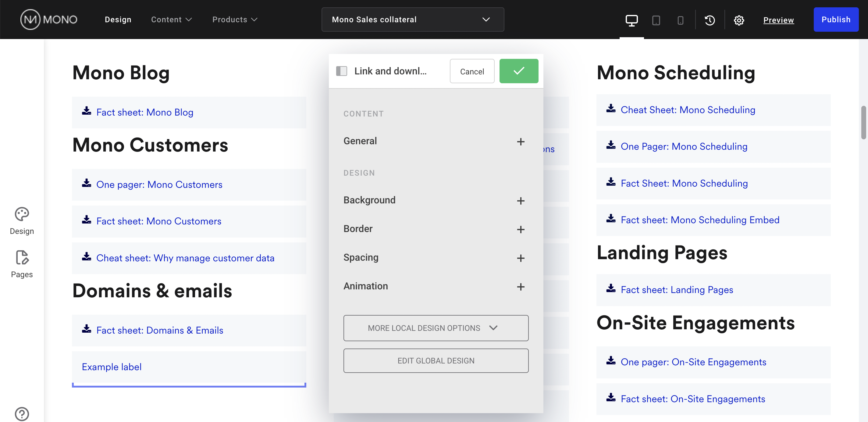
Task: Click download icon for Fact sheet: Domains & Emails
Action: coord(87,329)
